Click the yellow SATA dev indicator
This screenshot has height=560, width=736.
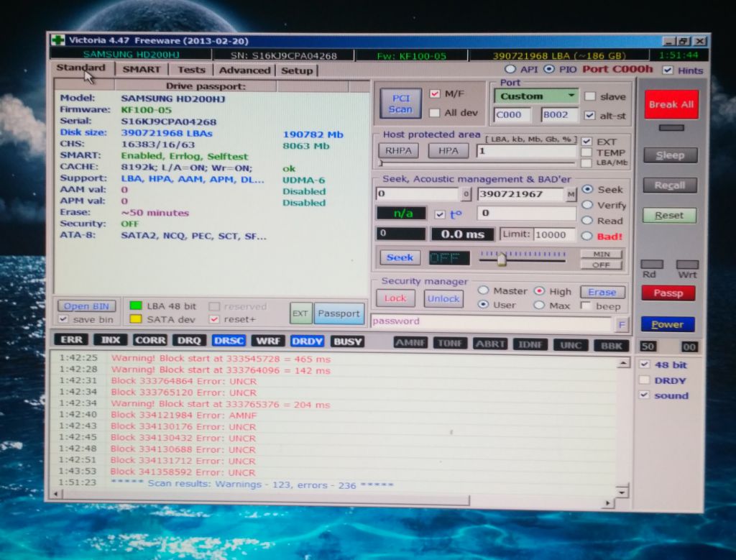point(136,319)
